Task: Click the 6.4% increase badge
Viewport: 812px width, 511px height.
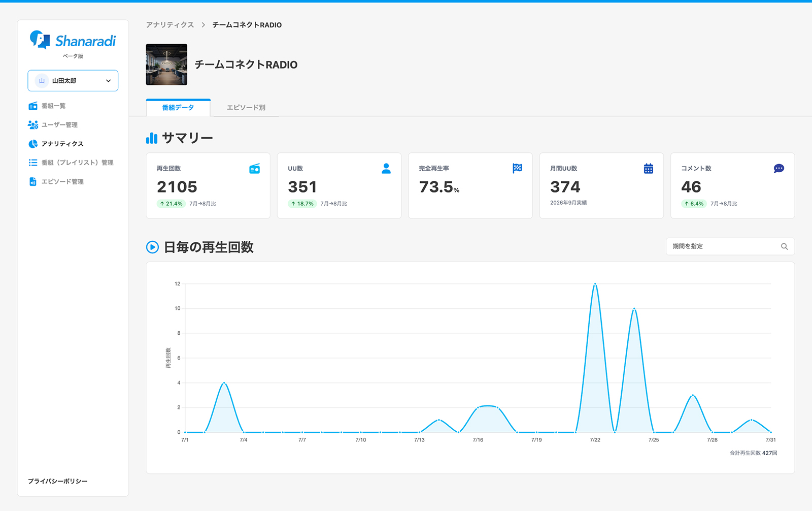Action: coord(694,204)
